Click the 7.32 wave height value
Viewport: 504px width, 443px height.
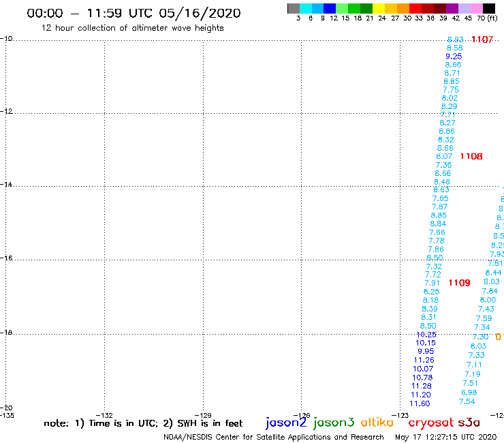tap(434, 266)
